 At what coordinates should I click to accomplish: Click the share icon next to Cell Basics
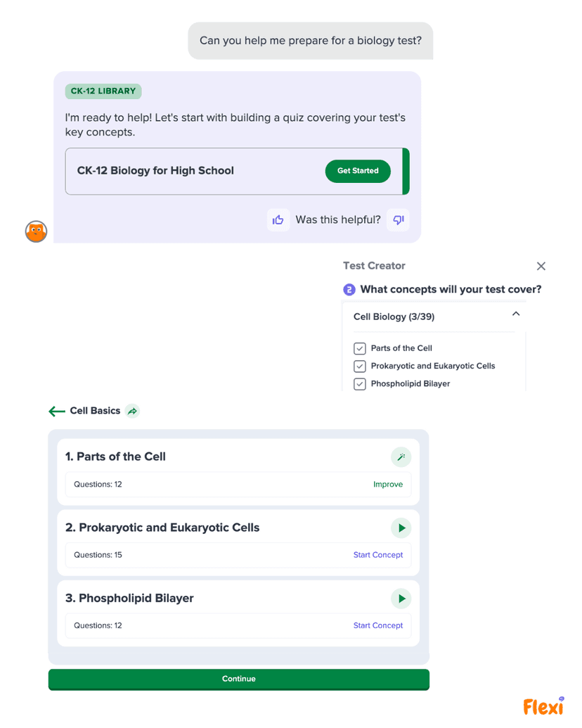[131, 411]
